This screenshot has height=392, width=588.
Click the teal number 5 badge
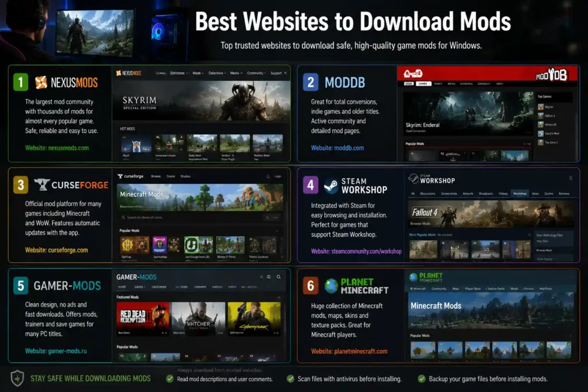21,286
